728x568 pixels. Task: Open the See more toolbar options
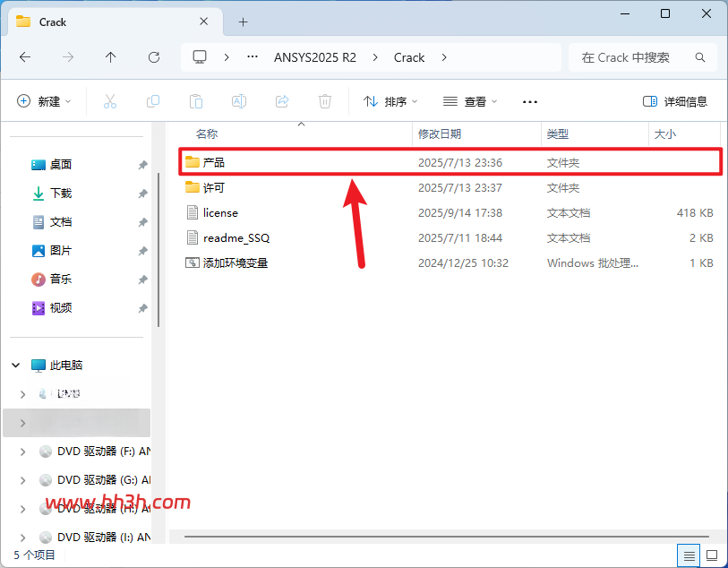pyautogui.click(x=530, y=102)
